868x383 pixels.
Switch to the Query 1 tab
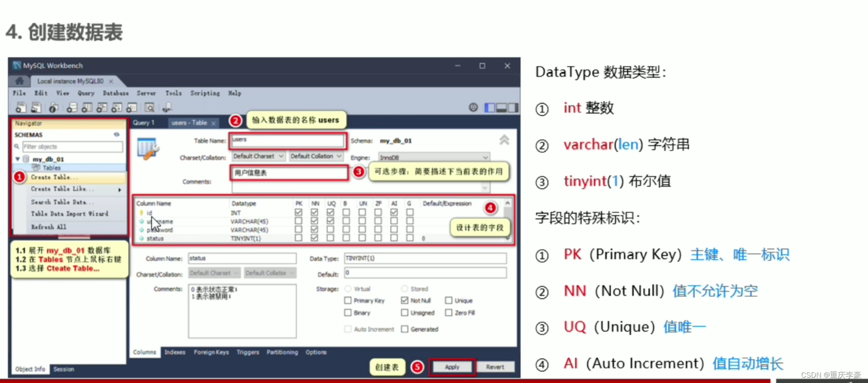click(x=144, y=123)
